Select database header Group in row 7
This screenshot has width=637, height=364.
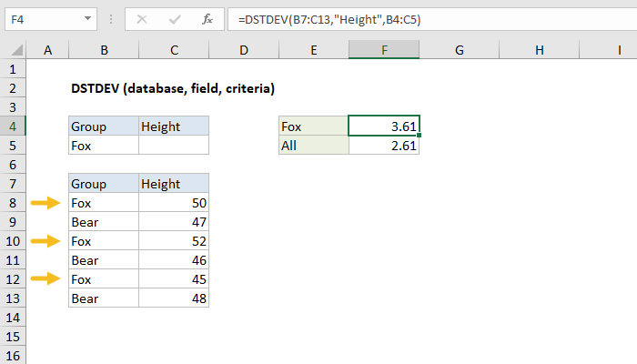point(104,183)
